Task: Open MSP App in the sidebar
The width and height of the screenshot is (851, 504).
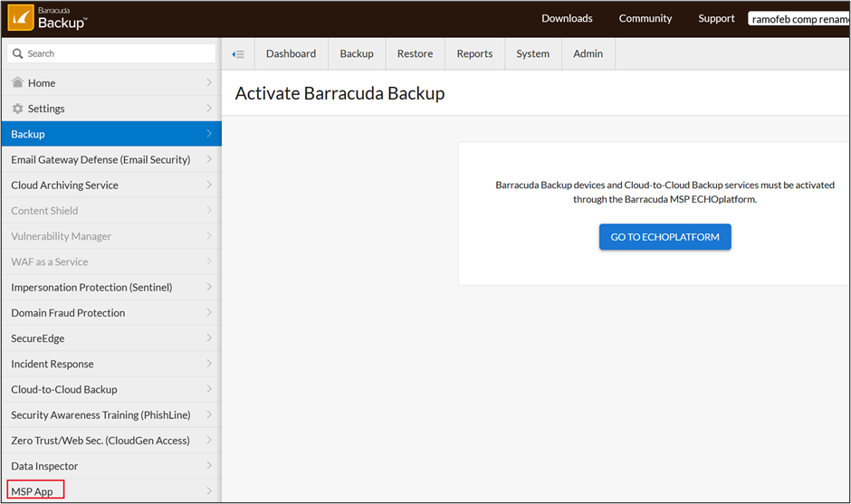Action: [x=111, y=491]
